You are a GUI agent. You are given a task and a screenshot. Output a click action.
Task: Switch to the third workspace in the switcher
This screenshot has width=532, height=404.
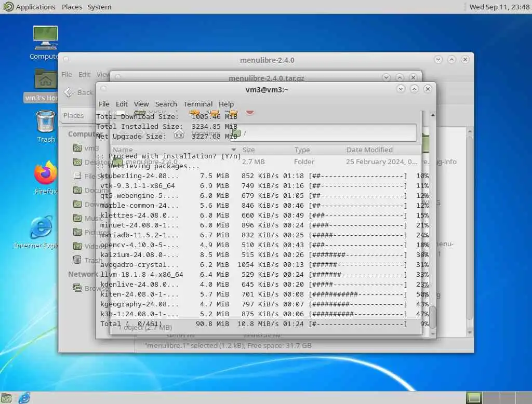(x=507, y=398)
